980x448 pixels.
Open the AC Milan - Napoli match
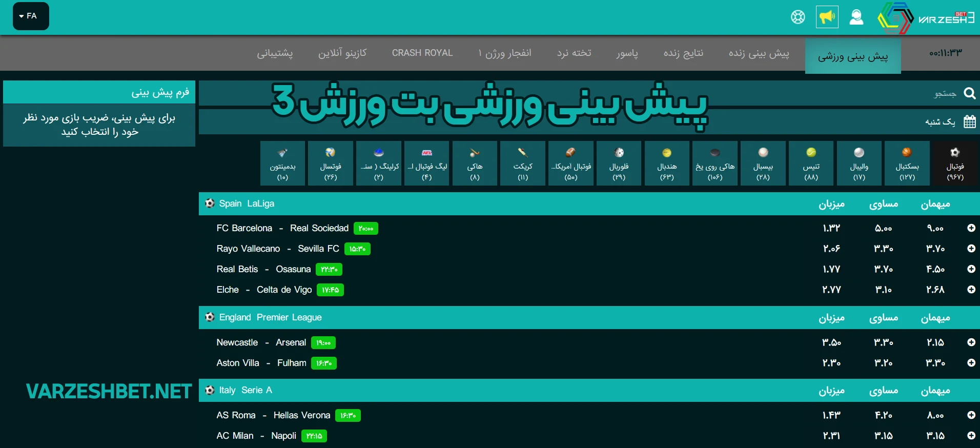tap(256, 436)
